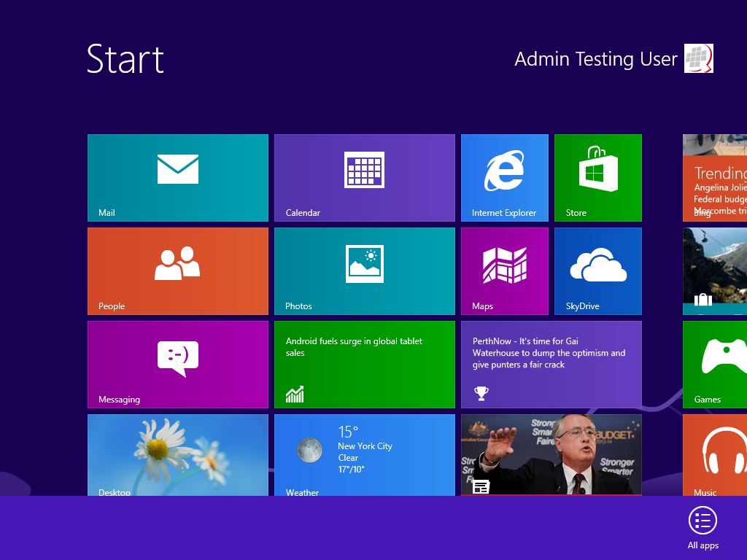747x560 pixels.
Task: Open the Messaging tile
Action: [x=177, y=364]
